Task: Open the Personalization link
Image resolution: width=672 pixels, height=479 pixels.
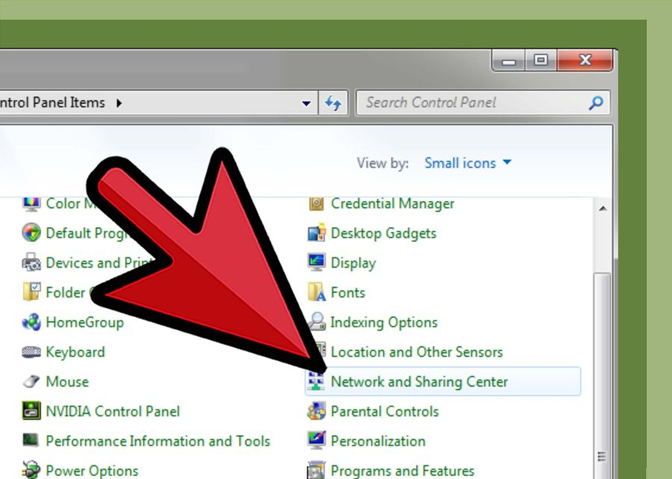Action: click(x=378, y=441)
